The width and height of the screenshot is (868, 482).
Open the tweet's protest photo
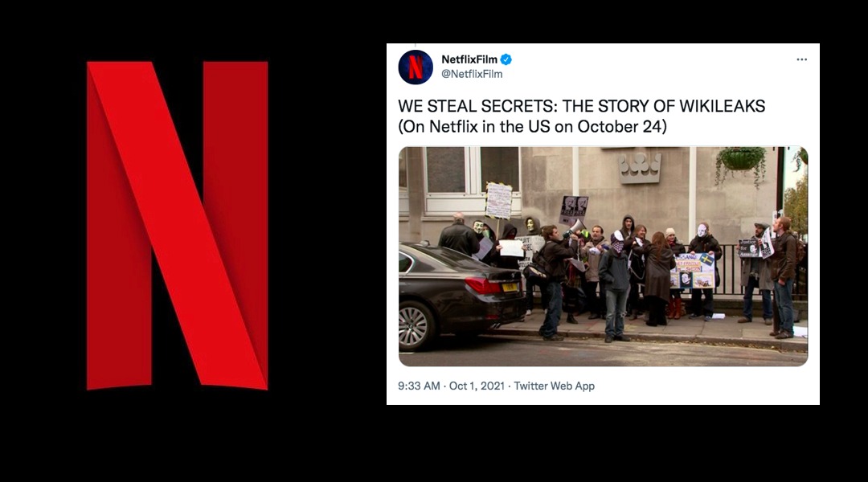[x=603, y=256]
